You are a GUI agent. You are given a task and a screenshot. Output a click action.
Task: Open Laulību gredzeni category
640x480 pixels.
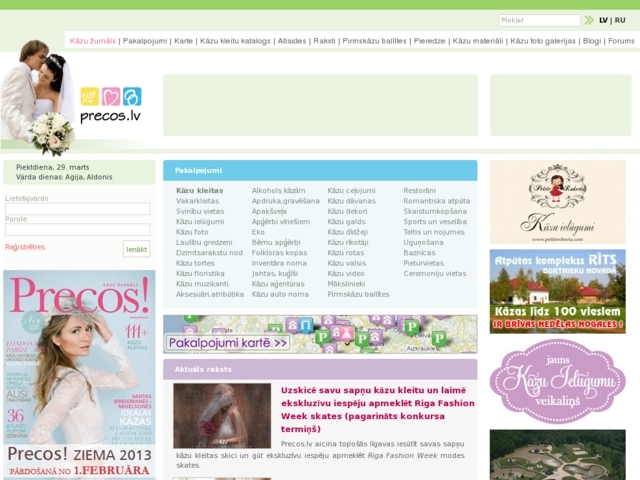point(204,242)
